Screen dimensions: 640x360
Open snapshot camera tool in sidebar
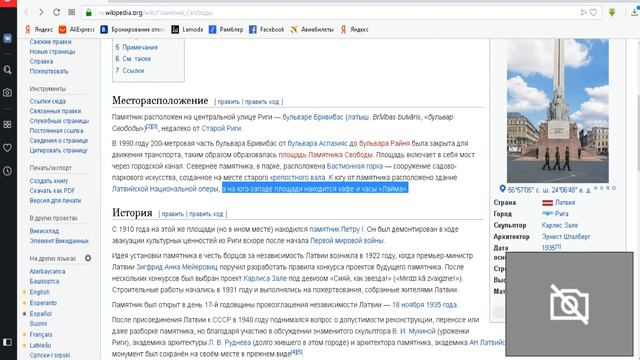[x=7, y=93]
